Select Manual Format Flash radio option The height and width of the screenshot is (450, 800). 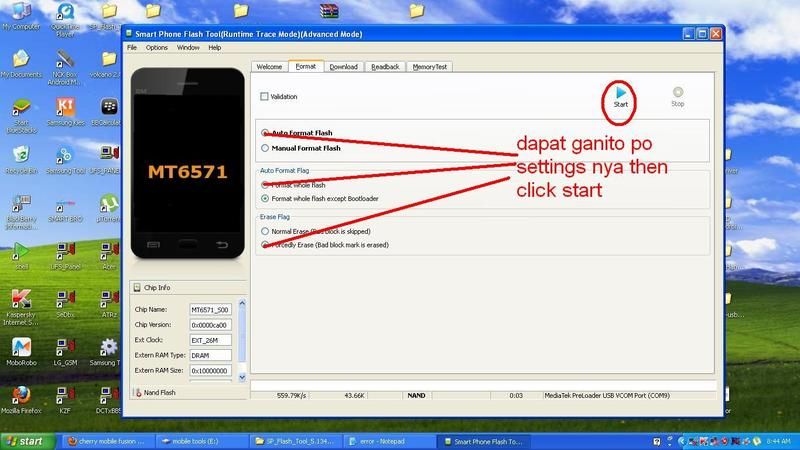coord(265,148)
